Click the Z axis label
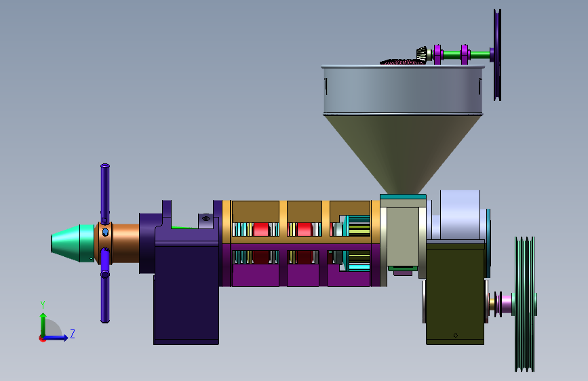Image resolution: width=588 pixels, height=381 pixels. [x=73, y=334]
